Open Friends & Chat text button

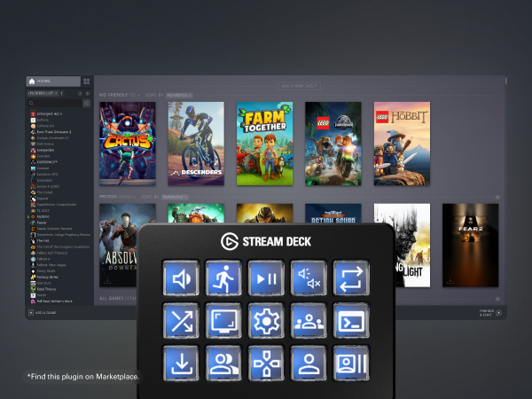[x=486, y=313]
